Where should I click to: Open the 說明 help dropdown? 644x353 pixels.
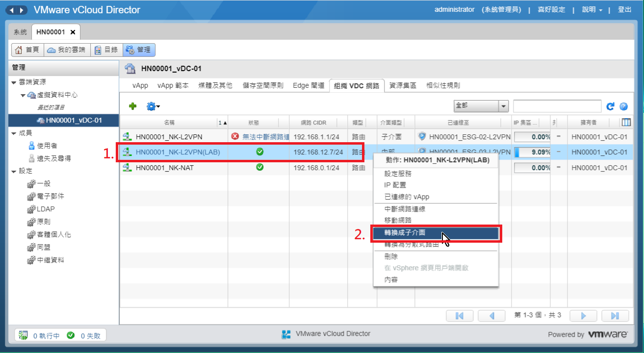tap(592, 10)
